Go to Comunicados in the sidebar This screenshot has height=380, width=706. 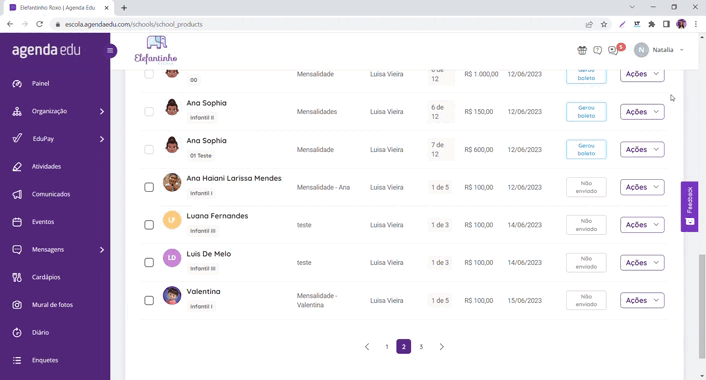51,194
